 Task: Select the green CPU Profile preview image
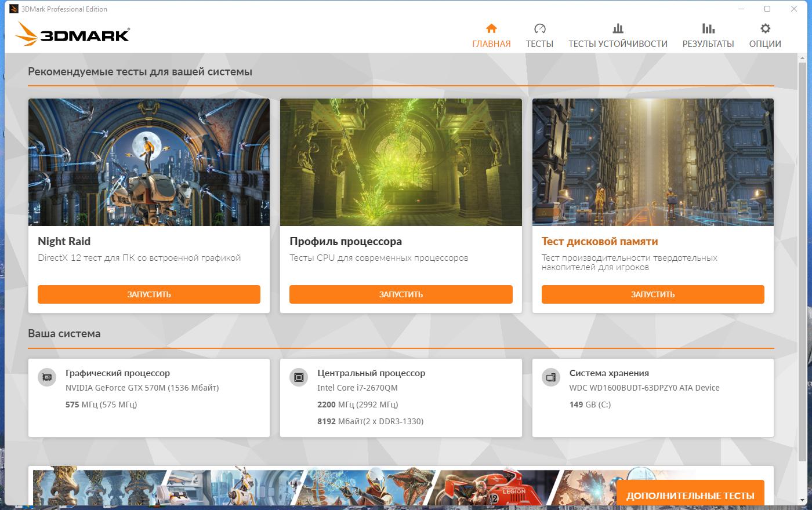(x=401, y=162)
